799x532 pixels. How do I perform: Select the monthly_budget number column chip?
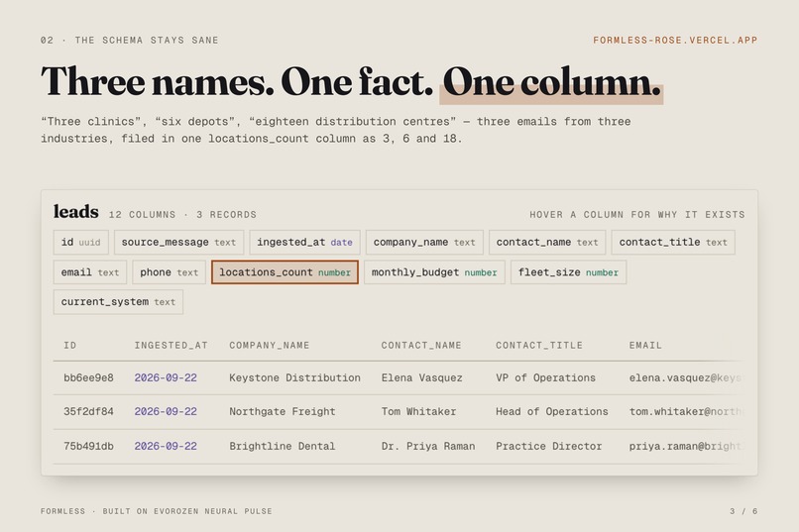[434, 272]
